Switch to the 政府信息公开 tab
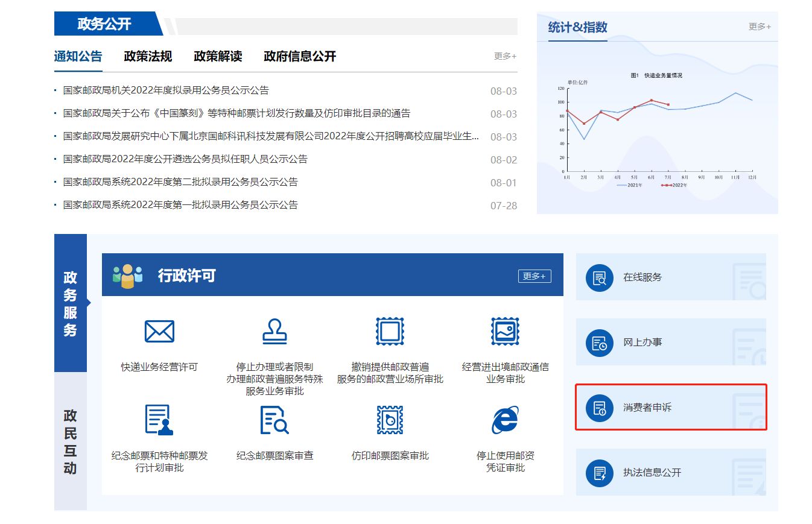 300,57
